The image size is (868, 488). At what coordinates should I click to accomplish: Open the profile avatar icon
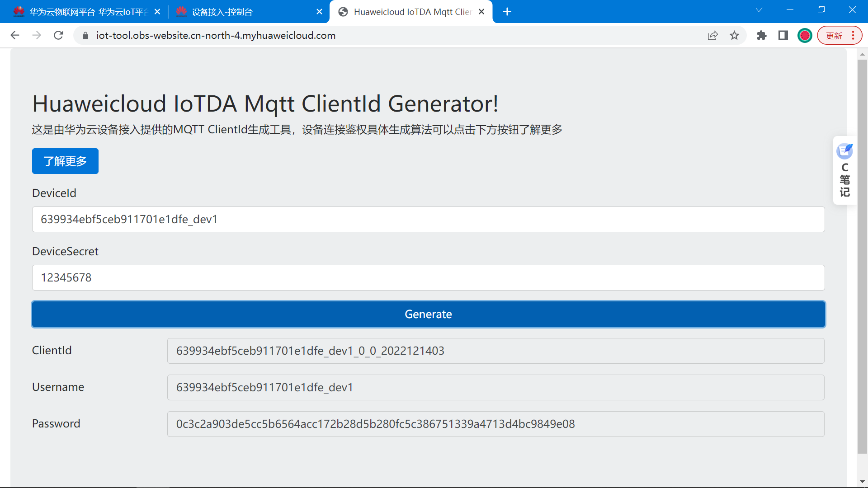click(x=805, y=35)
